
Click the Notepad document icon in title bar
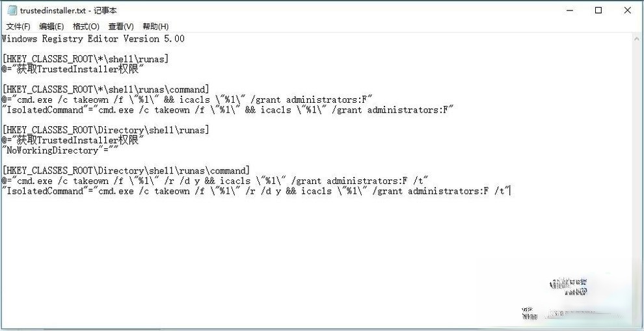coord(12,10)
